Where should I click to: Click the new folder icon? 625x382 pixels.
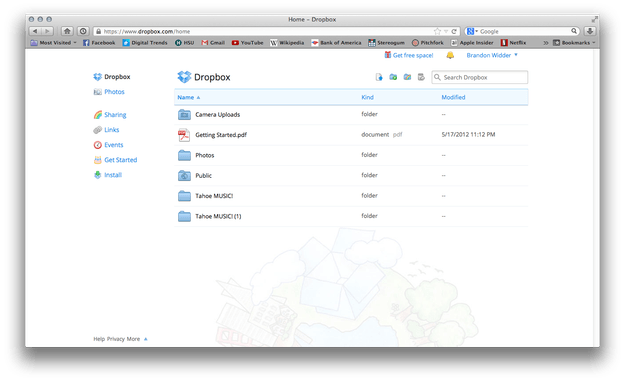[393, 77]
